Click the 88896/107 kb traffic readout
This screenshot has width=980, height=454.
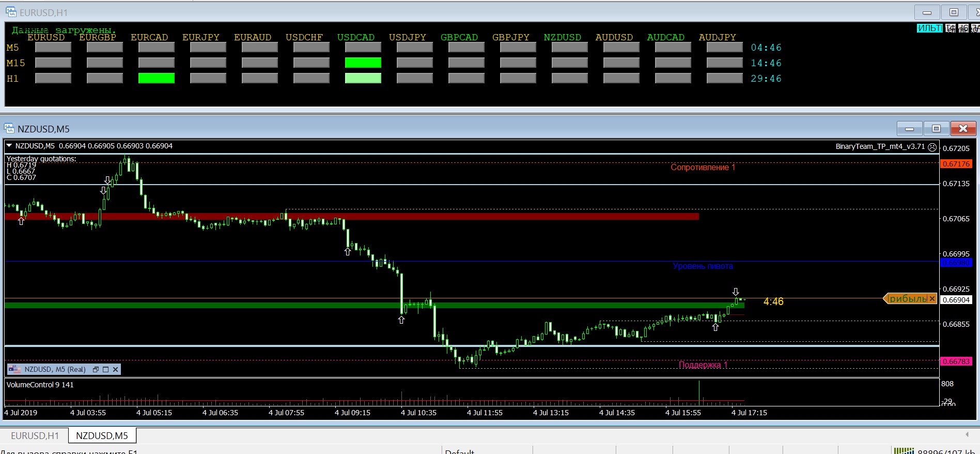(x=946, y=451)
